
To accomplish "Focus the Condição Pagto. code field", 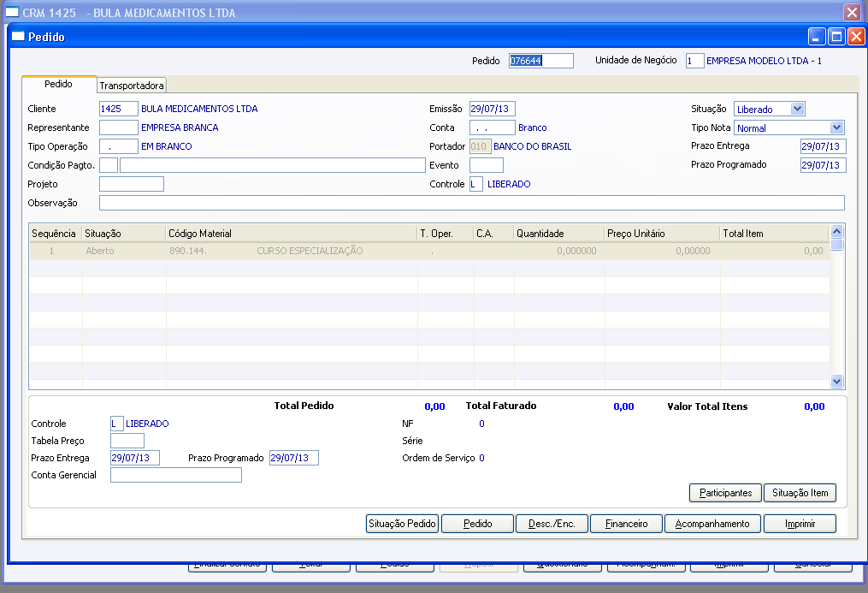I will pyautogui.click(x=109, y=165).
